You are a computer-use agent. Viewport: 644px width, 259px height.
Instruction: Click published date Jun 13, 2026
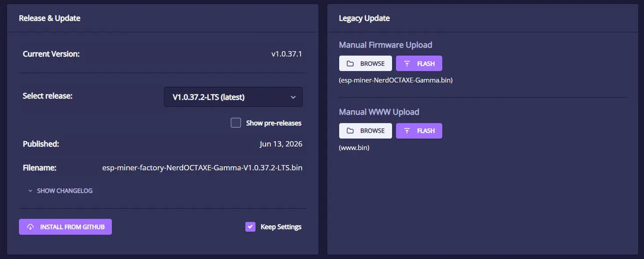click(281, 144)
